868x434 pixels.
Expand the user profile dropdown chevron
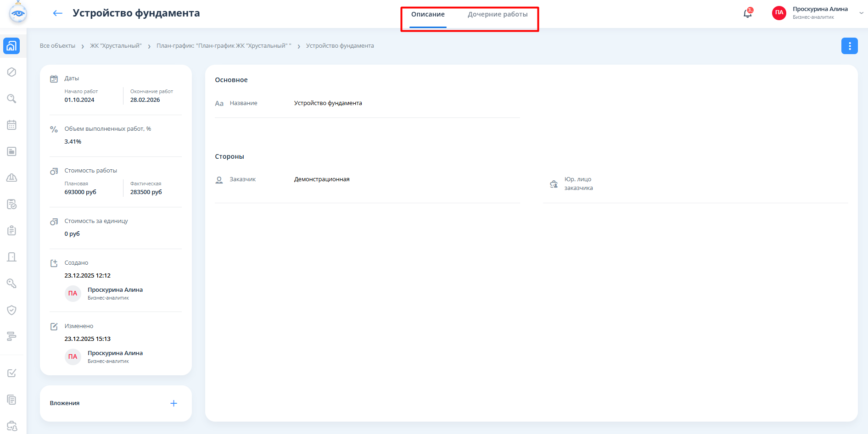pos(861,13)
